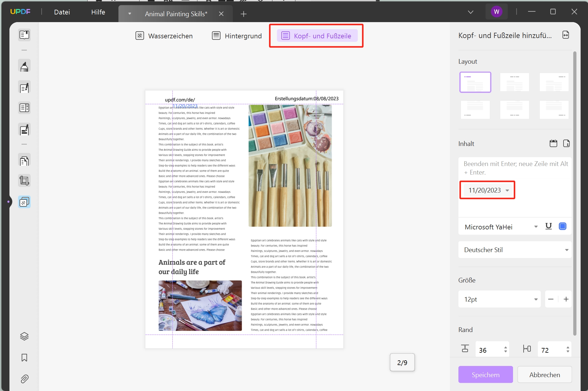Expand the Microsoft YaHei font dropdown
Viewport: 588px width, 391px height.
click(535, 227)
